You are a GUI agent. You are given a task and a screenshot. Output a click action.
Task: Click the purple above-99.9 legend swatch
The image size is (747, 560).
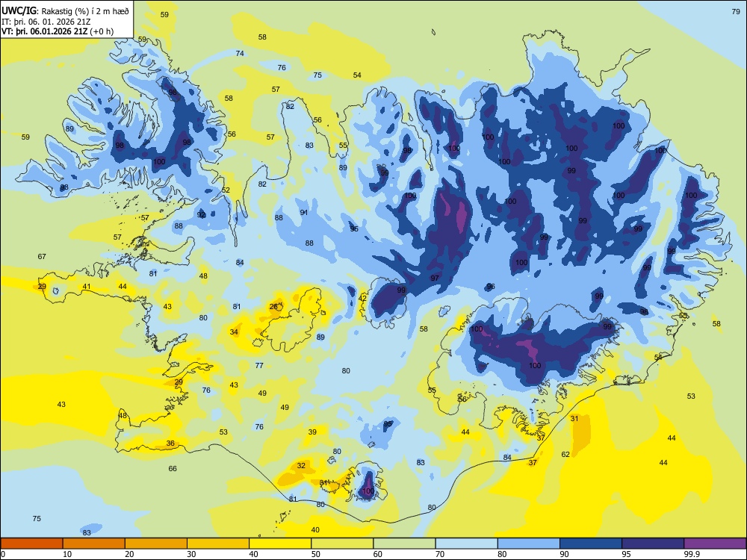715,544
